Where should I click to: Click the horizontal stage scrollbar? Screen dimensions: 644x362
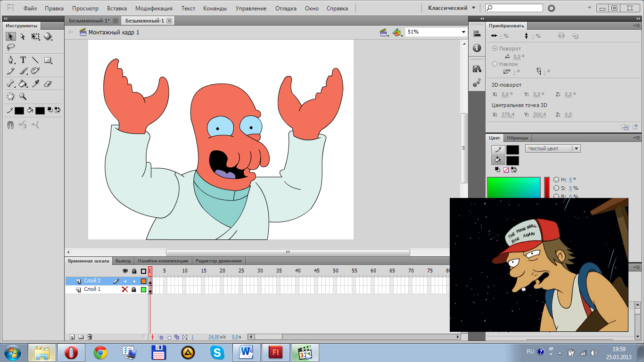pos(288,252)
